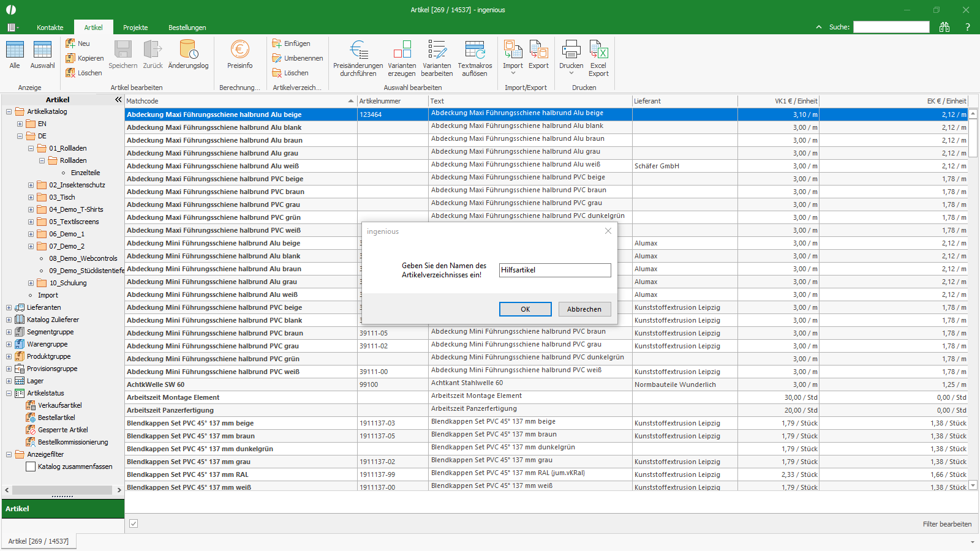Collapse the Artikelkatalog tree node
The height and width of the screenshot is (551, 980).
click(9, 111)
